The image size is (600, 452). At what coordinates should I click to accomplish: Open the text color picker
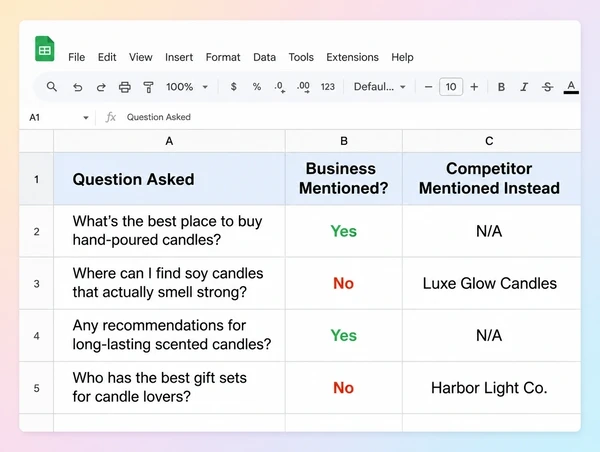pyautogui.click(x=571, y=87)
